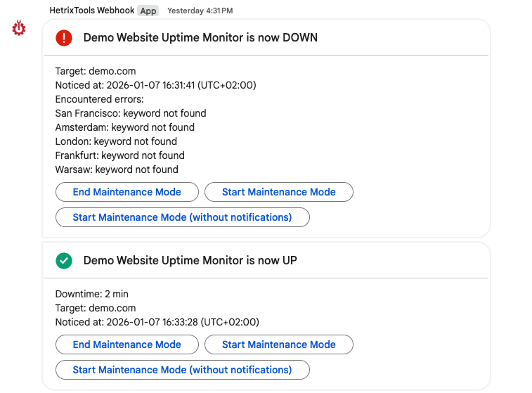
Task: Click the 'Uptime Monitor is now UP' title
Action: [190, 261]
